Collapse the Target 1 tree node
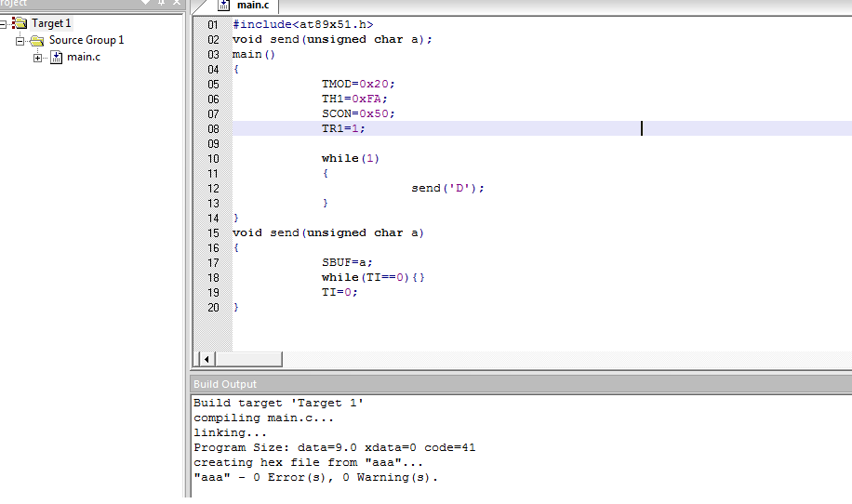 coord(3,24)
